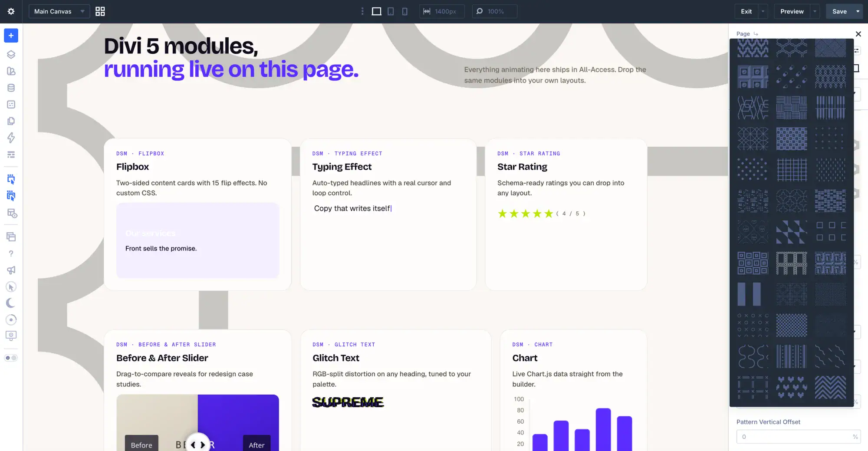
Task: Expand the Save button arrow
Action: pos(858,11)
